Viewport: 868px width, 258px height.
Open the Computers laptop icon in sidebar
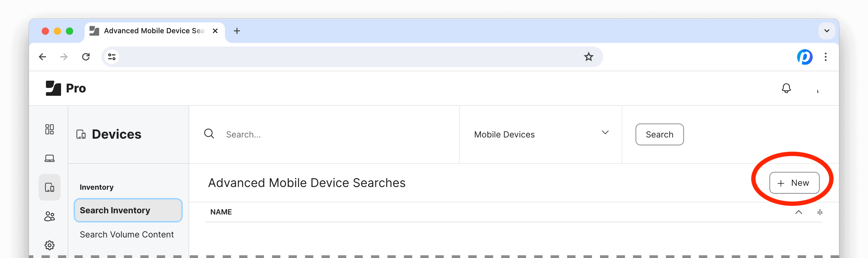tap(50, 158)
